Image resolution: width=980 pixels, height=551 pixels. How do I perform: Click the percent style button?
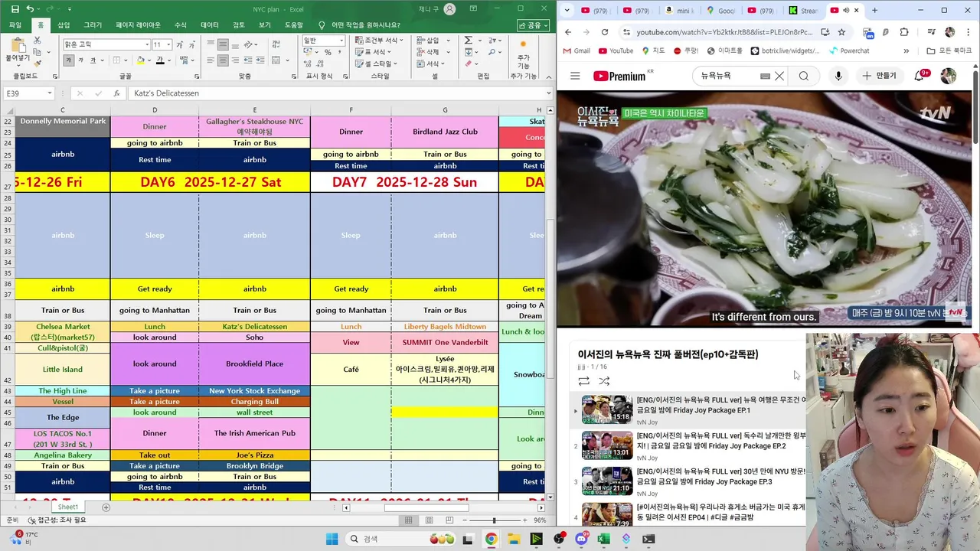click(x=328, y=52)
